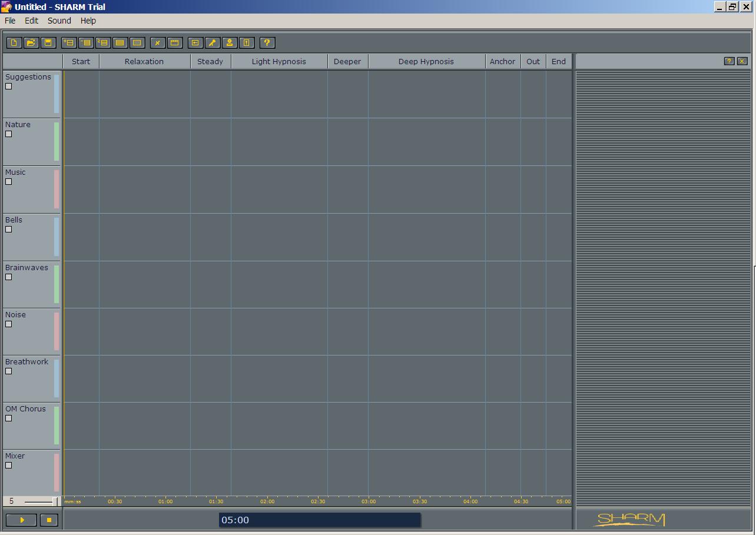The image size is (756, 535).
Task: Enable the Bells track checkbox
Action: [9, 230]
